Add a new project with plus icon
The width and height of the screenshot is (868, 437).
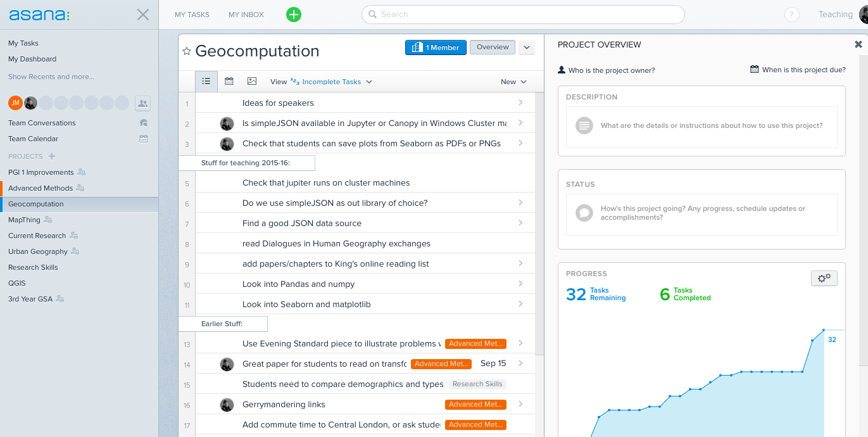pyautogui.click(x=52, y=156)
